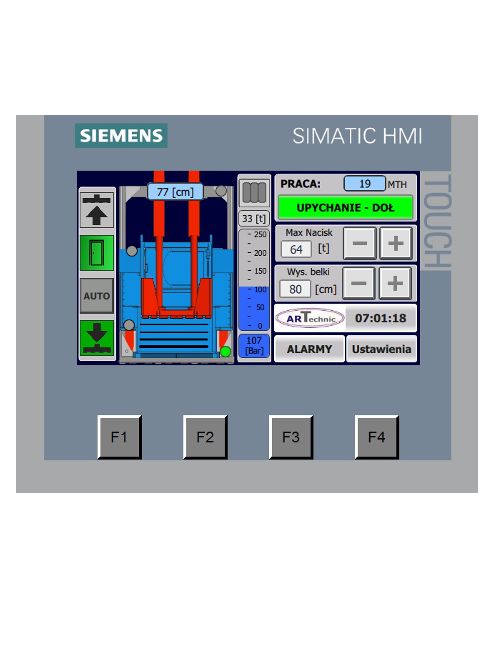The height and width of the screenshot is (666, 500).
Task: Click the F2 function key
Action: pyautogui.click(x=205, y=437)
